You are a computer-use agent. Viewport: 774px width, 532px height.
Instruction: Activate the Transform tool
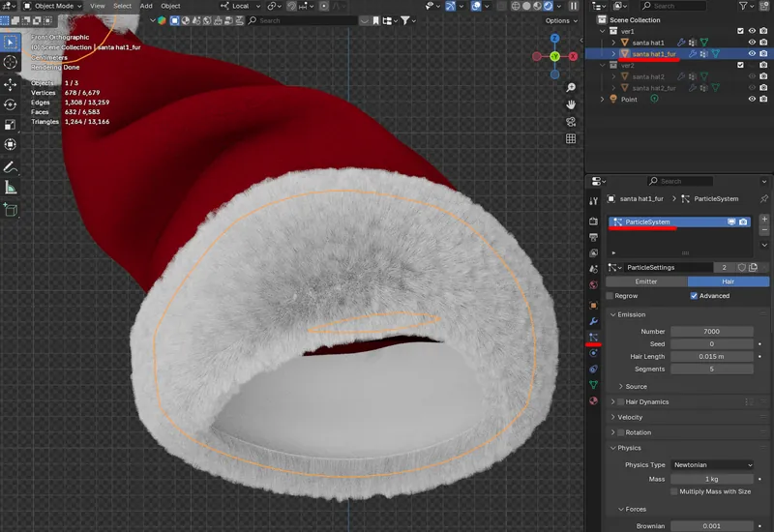click(11, 144)
